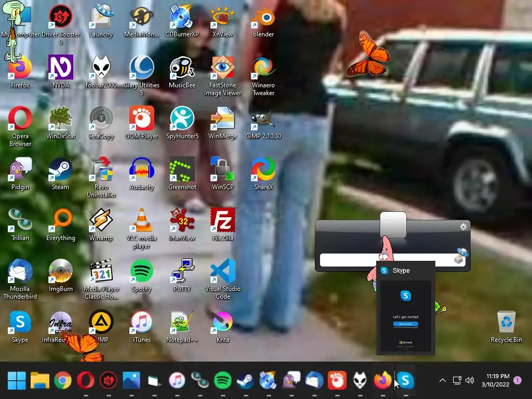Launch Google Chrome from the taskbar
532x399 pixels.
pyautogui.click(x=63, y=380)
